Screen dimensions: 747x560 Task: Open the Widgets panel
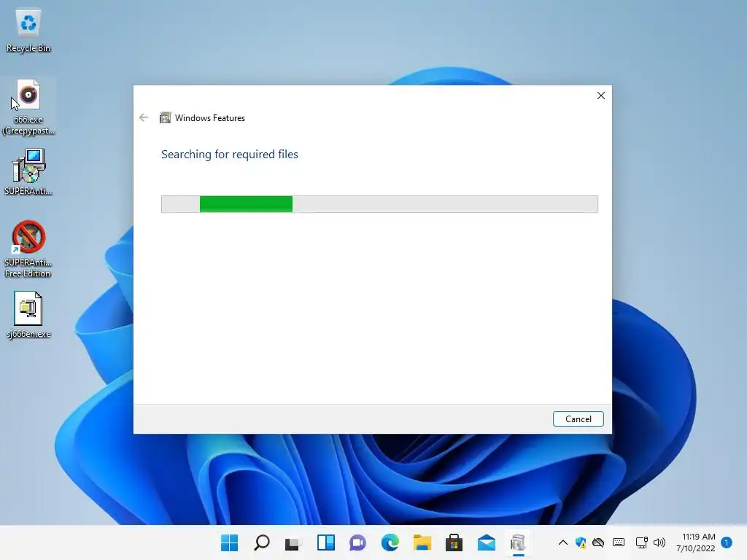[x=326, y=542]
